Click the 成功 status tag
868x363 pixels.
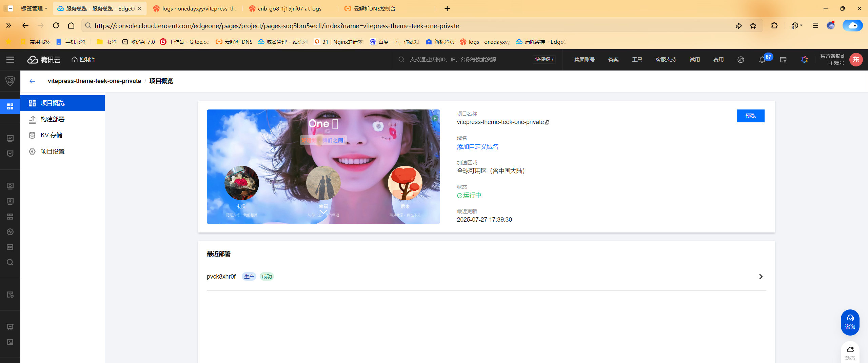coord(267,277)
